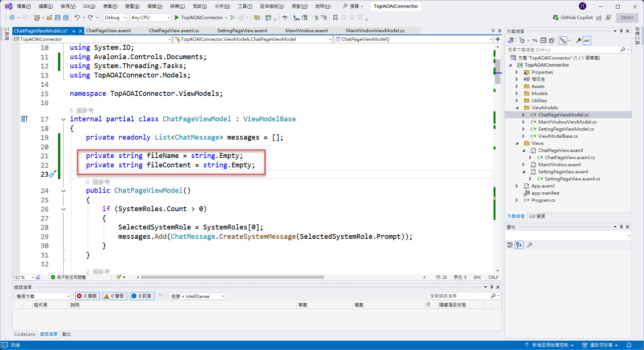The height and width of the screenshot is (350, 644).
Task: Start debugging TopAOAIConnector with the green play
Action: tap(177, 18)
